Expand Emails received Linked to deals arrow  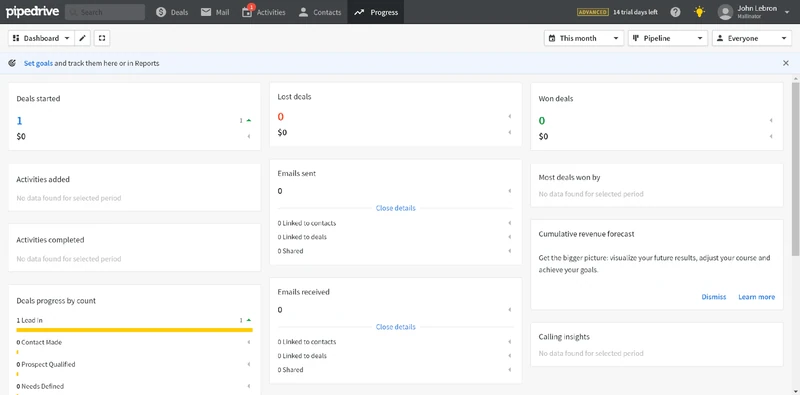point(510,356)
